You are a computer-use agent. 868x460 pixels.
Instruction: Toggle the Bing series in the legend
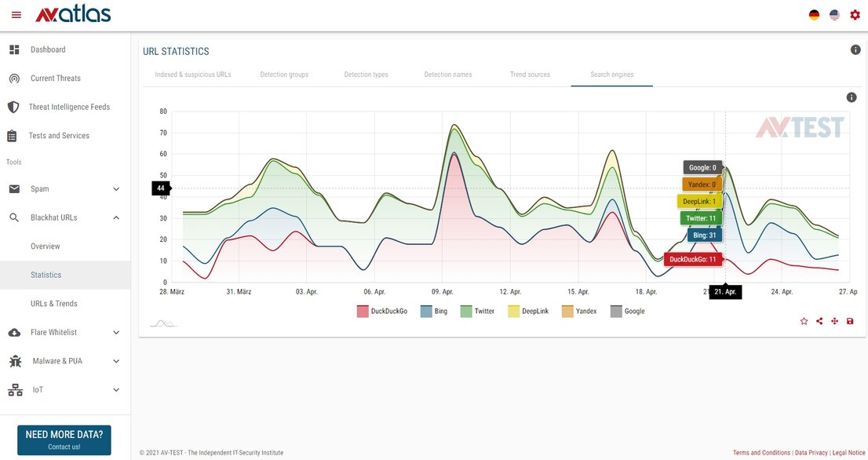coord(434,312)
